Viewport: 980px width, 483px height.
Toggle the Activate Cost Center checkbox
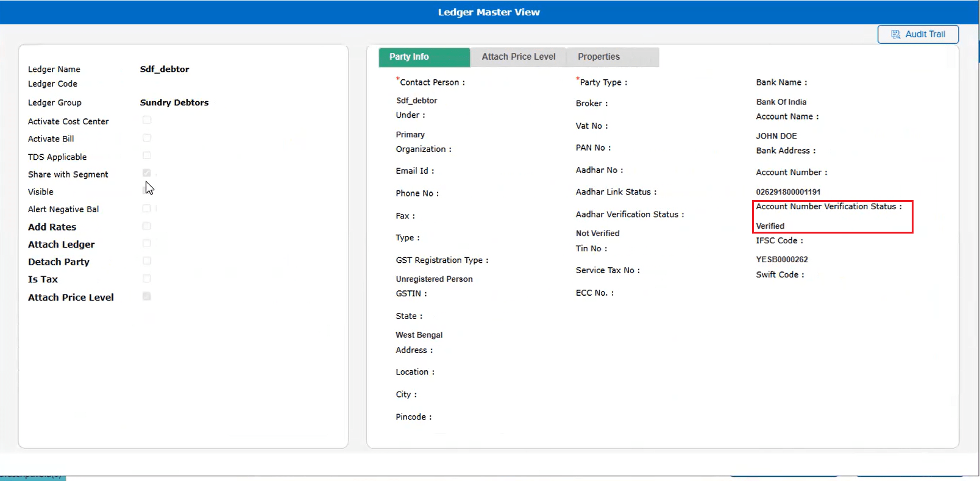[147, 120]
